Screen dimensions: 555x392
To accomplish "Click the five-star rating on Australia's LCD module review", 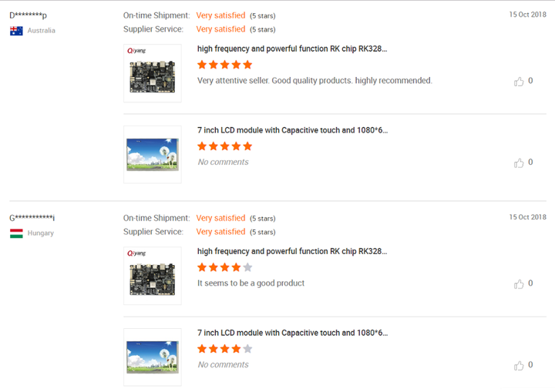I will tap(225, 146).
